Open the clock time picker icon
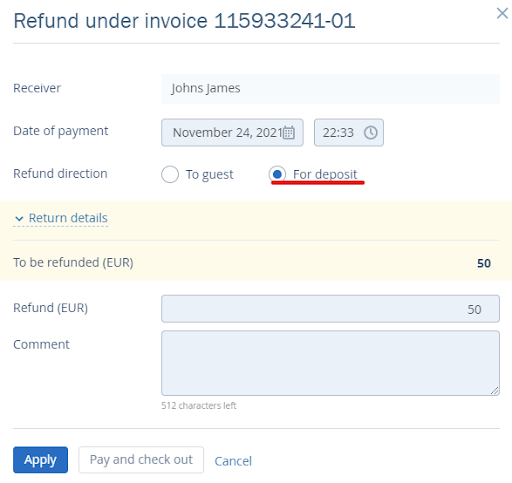 tap(371, 133)
